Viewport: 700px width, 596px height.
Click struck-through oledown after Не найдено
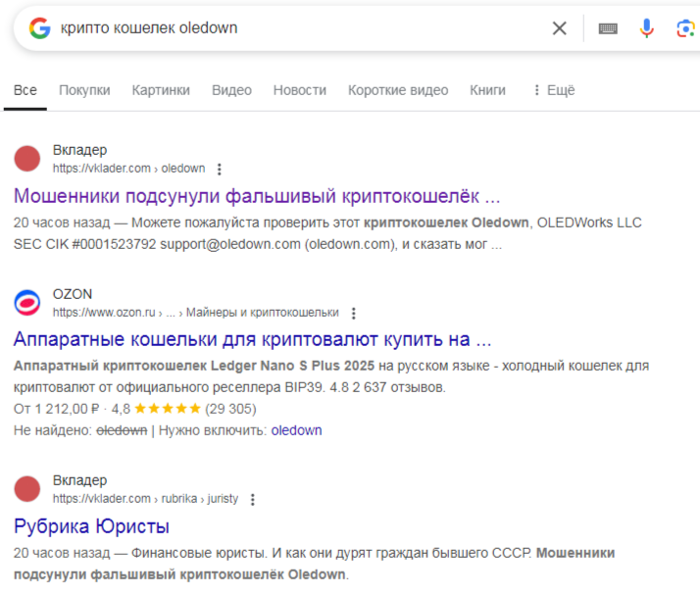[122, 430]
